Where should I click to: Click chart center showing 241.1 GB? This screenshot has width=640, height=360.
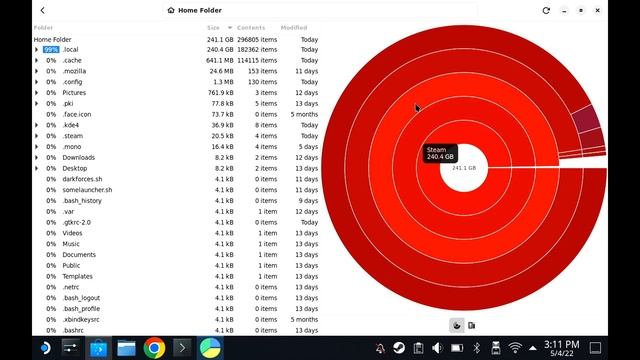(464, 168)
